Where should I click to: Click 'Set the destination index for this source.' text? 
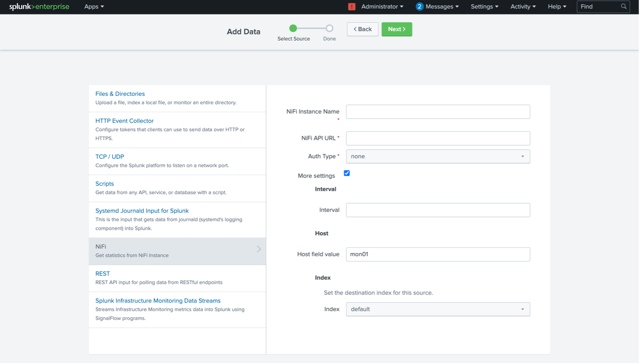pyautogui.click(x=378, y=293)
